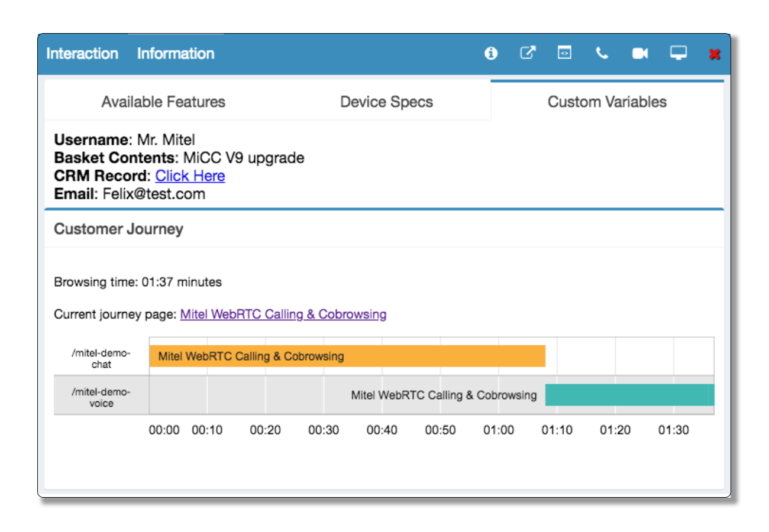Click the Customer Journey section heading
The image size is (769, 532).
coord(118,229)
